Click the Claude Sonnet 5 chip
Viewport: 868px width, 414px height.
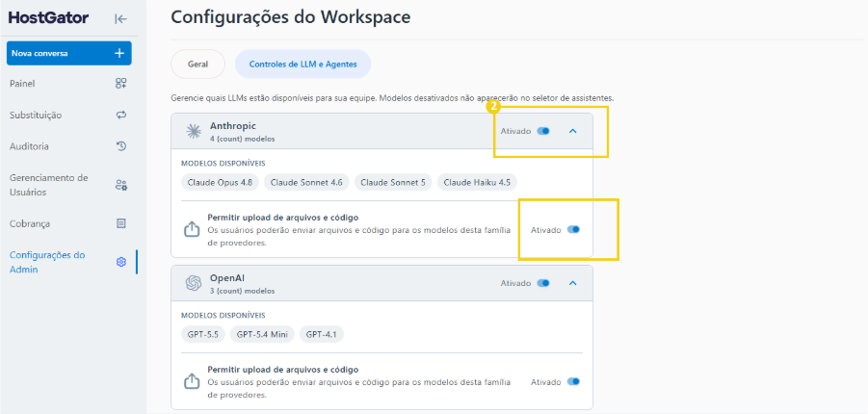[x=393, y=182]
